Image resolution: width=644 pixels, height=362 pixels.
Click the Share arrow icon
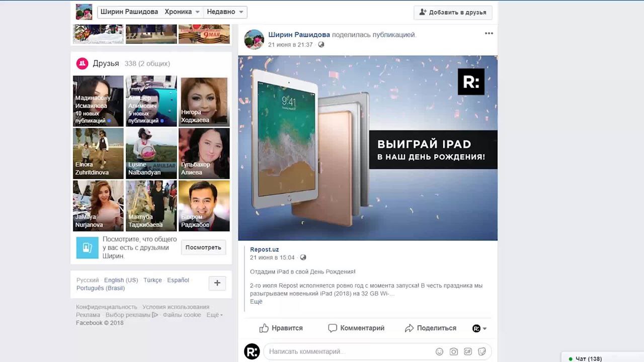pos(409,328)
